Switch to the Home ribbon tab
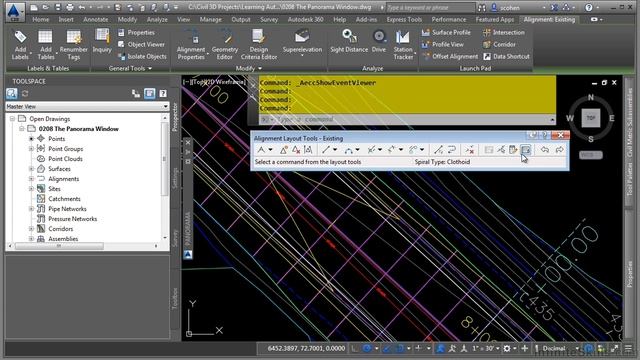The height and width of the screenshot is (360, 640). click(40, 20)
